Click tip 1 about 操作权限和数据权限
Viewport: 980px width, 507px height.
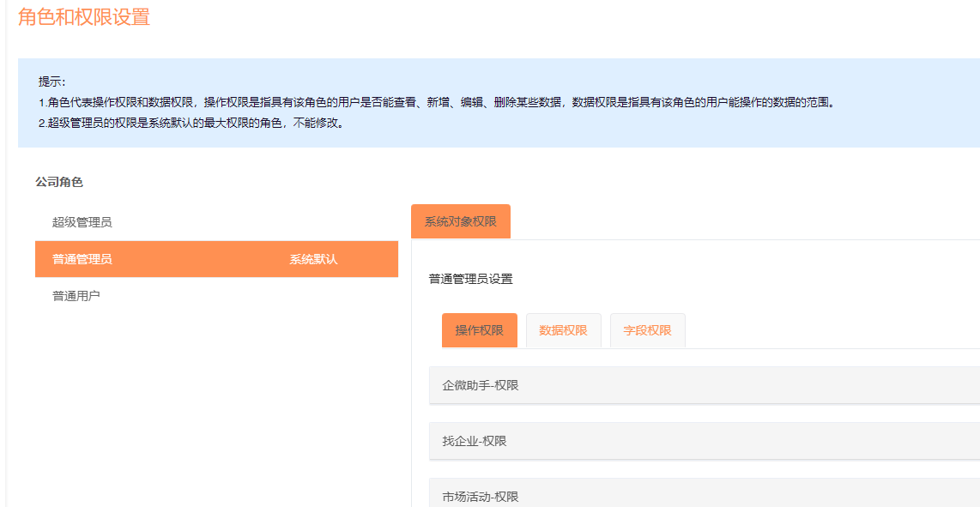point(436,102)
